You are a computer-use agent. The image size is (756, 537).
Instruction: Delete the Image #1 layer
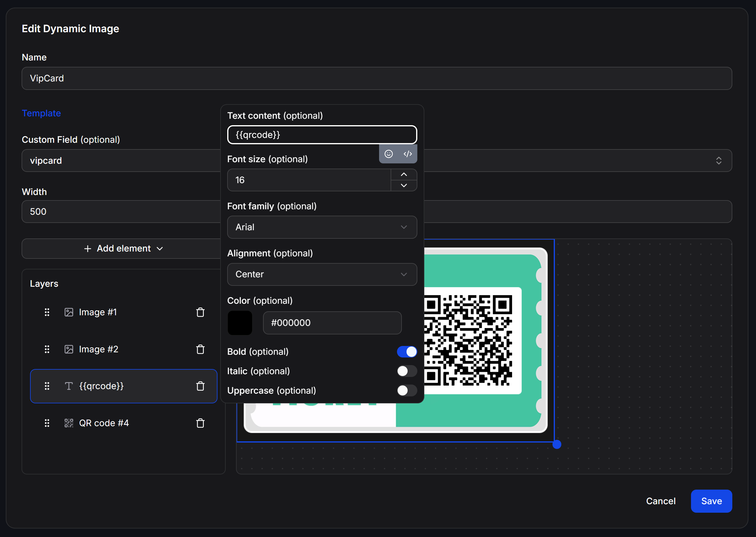(x=200, y=312)
